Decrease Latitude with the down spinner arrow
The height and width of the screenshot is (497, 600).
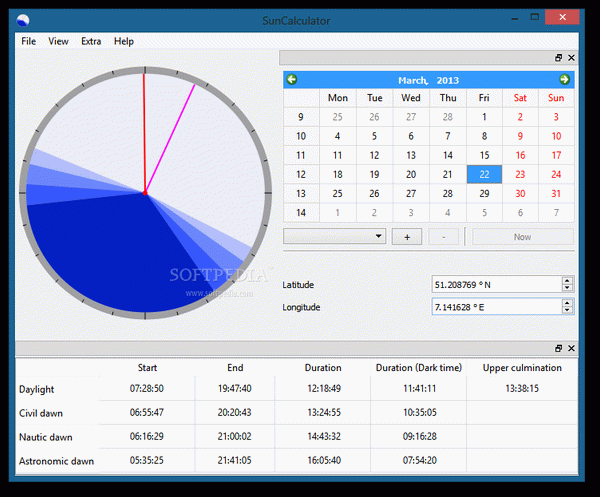(x=567, y=288)
